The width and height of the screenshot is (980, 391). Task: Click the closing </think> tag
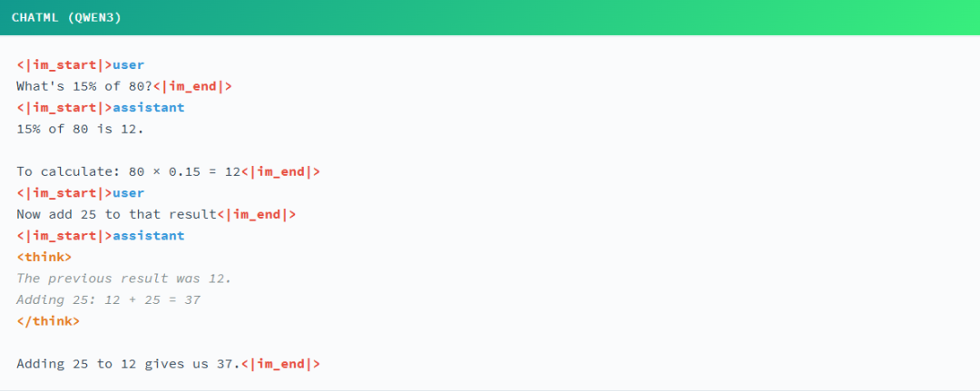pos(47,321)
